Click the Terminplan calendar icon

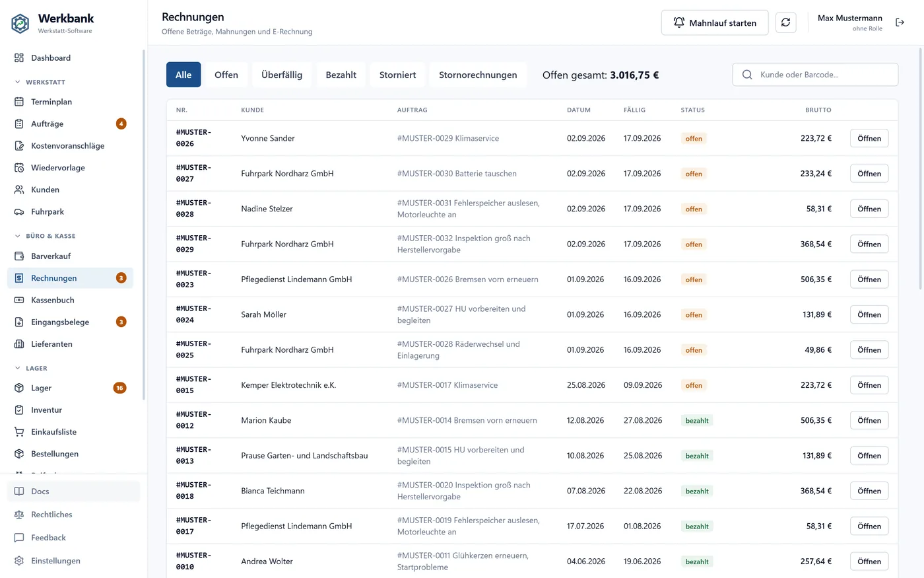tap(19, 102)
